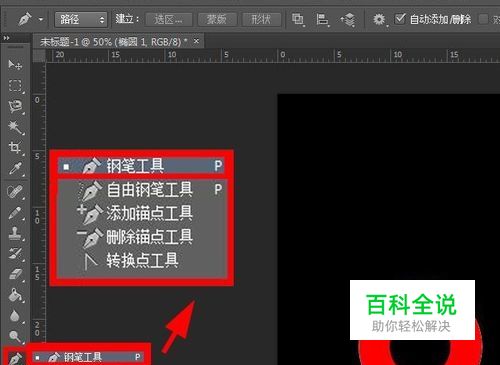Open the path alignment icon
Image resolution: width=500 pixels, height=365 pixels.
coord(322,19)
